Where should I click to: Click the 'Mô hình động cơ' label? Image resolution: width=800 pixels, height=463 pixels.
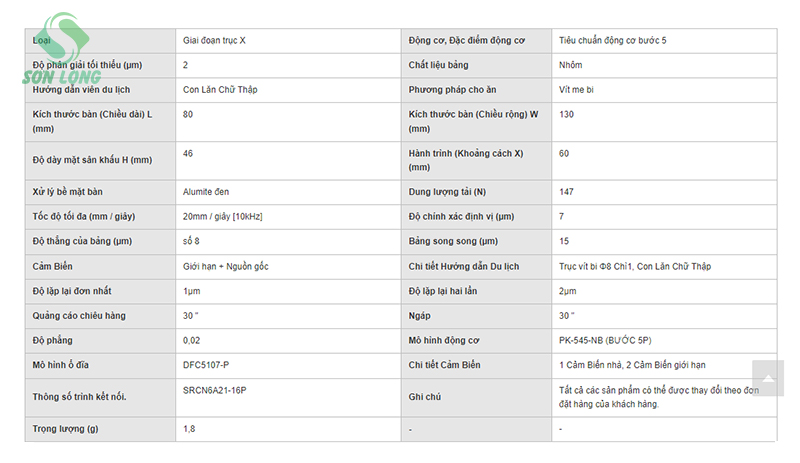(x=444, y=340)
